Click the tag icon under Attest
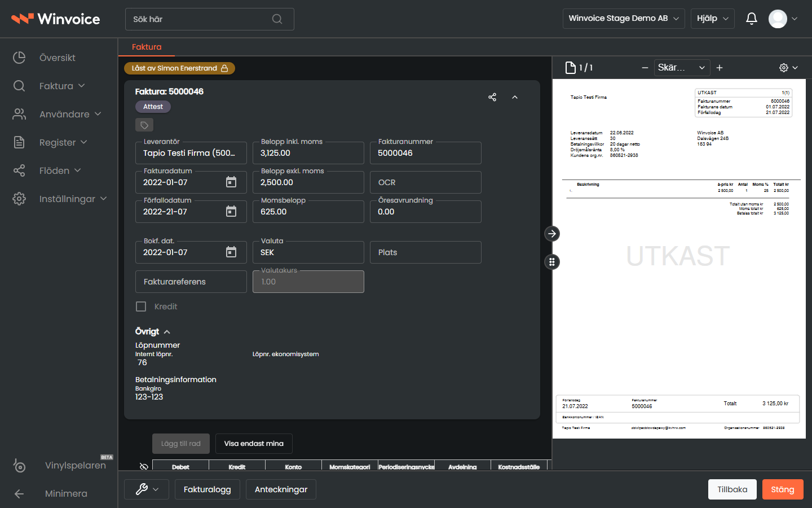Screen dimensions: 812x508 point(144,125)
